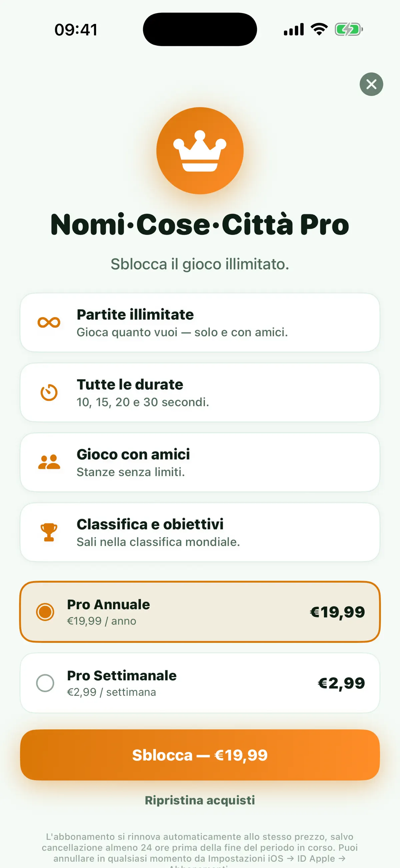Tap the friends icon for Gioco con amici
This screenshot has height=868, width=400.
point(49,462)
